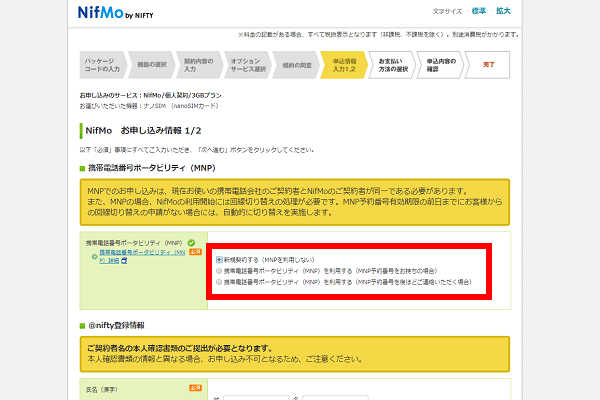Click the green checkmark icon next to the MNP label
The width and height of the screenshot is (600, 400).
[191, 243]
